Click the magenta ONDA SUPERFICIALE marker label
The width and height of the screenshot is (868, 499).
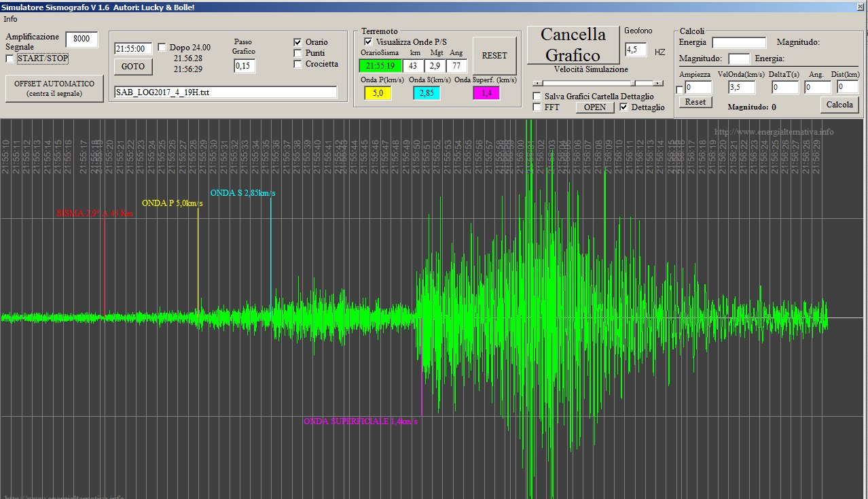click(360, 421)
